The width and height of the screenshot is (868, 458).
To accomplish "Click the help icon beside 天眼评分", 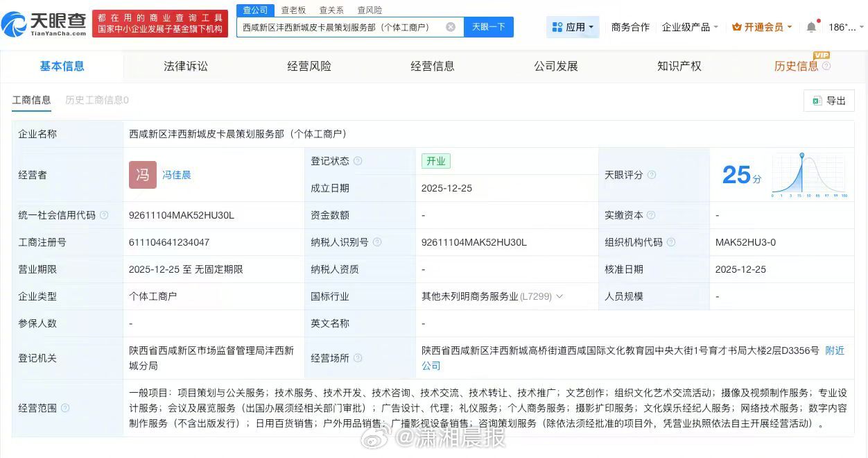I will [652, 175].
